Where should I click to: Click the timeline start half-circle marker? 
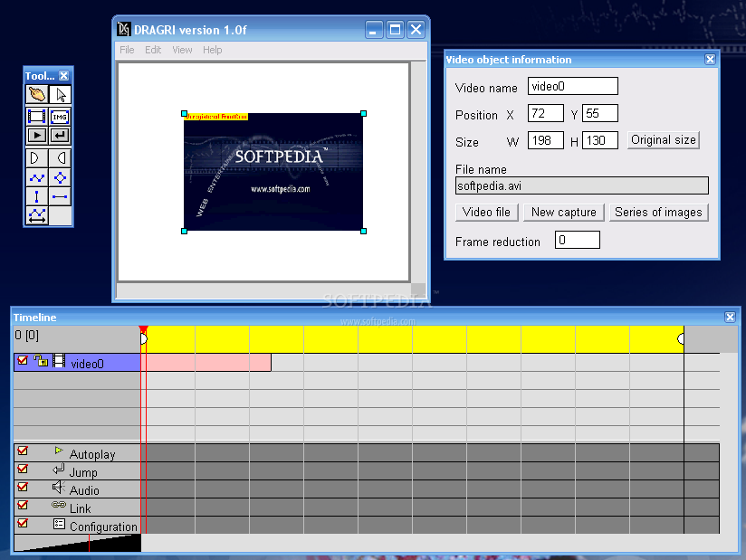tap(144, 338)
